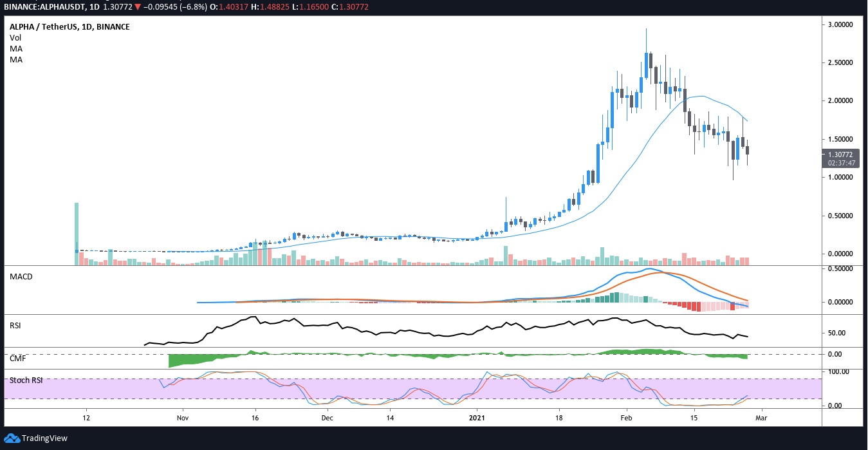
Task: Select the MA label directly below Vol
Action: click(x=15, y=49)
